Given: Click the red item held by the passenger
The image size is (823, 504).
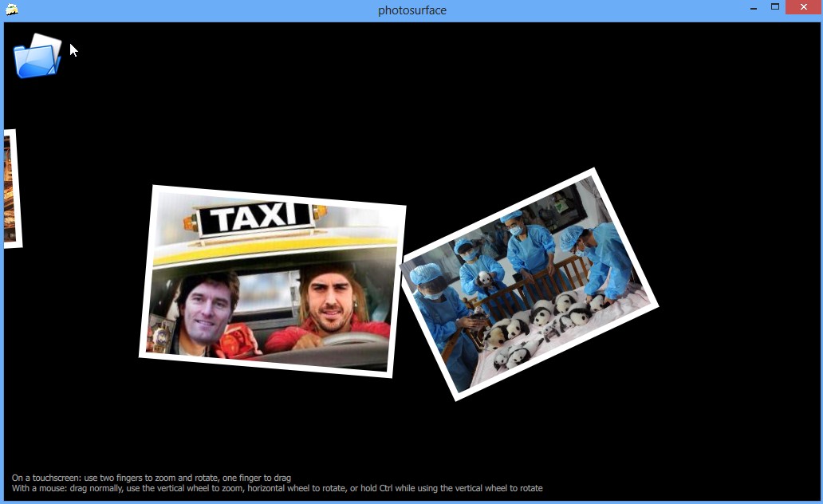Looking at the screenshot, I should (x=234, y=339).
